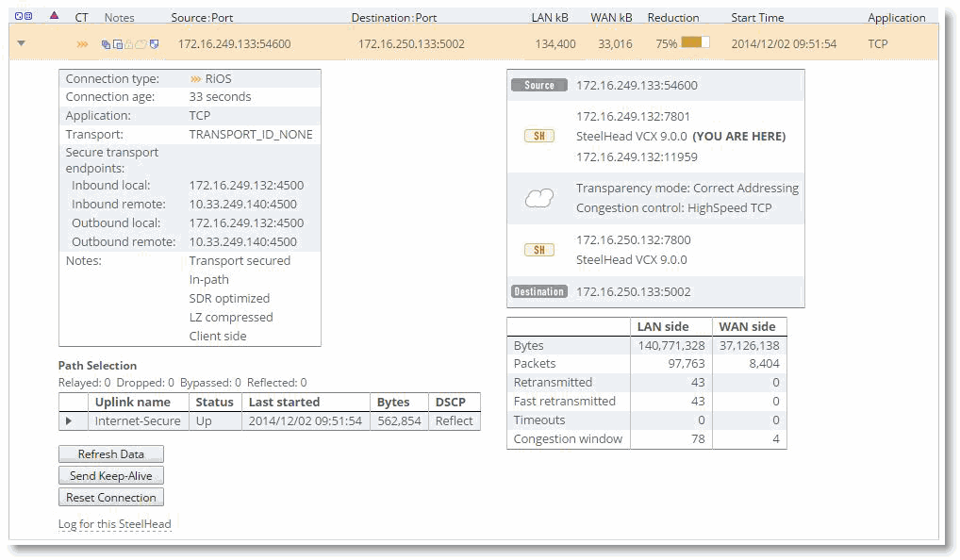Sort by the Reduction column header

point(673,17)
